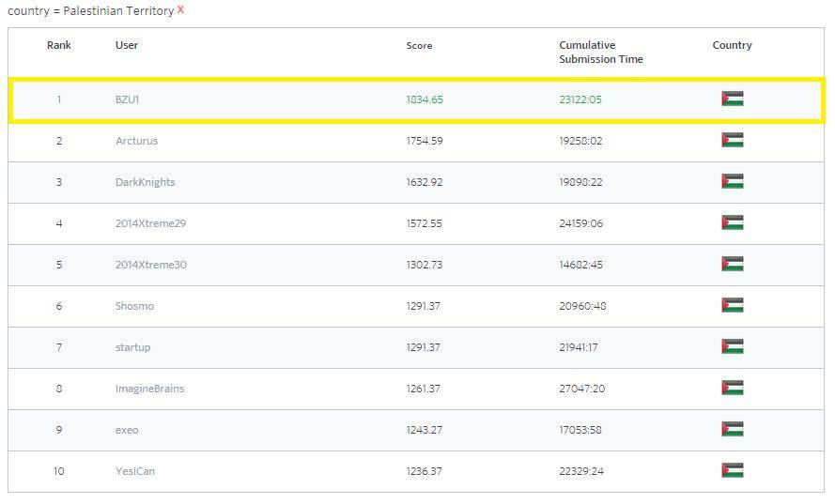Sort by the Score column header
Screen dimensions: 835x504
pyautogui.click(x=419, y=46)
